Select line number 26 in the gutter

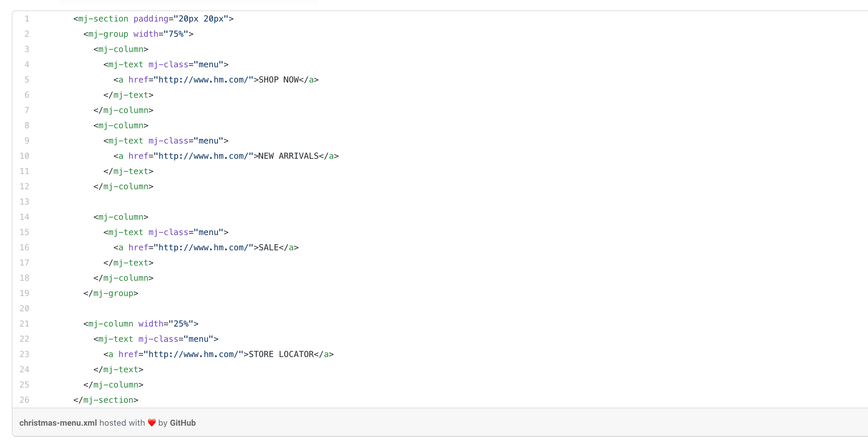(24, 400)
